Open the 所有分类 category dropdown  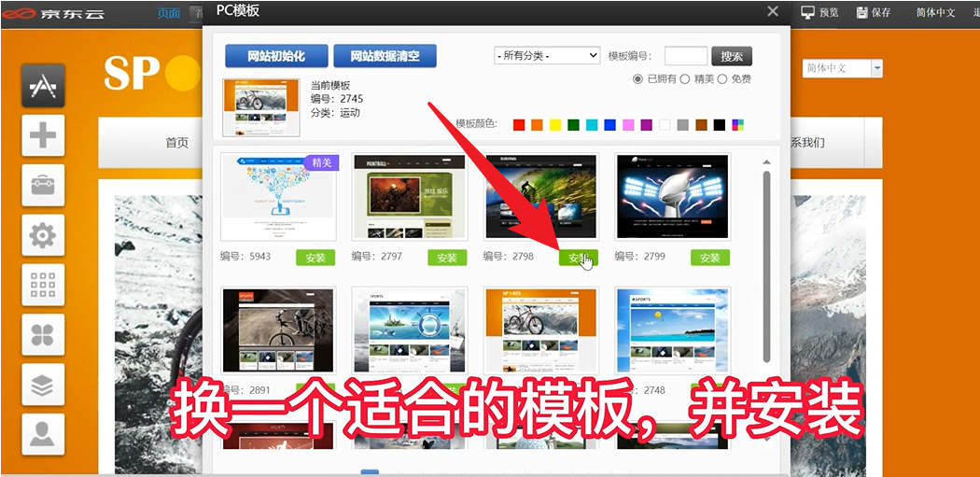(x=547, y=56)
